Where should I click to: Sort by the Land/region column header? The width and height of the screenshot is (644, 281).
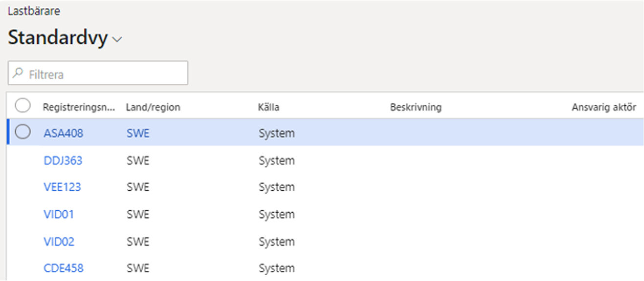153,107
